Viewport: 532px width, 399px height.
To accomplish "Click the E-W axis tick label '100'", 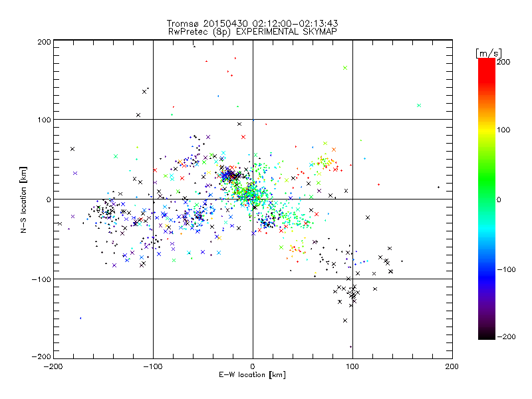I will pos(352,366).
